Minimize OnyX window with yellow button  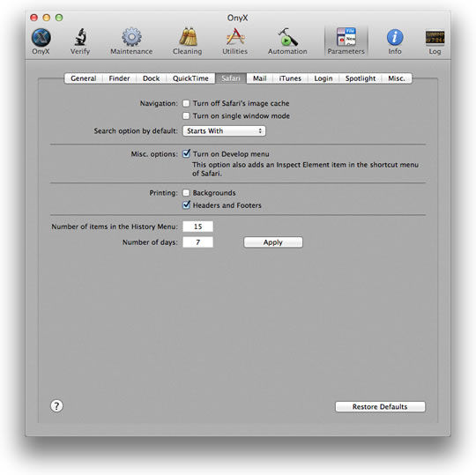pyautogui.click(x=47, y=18)
